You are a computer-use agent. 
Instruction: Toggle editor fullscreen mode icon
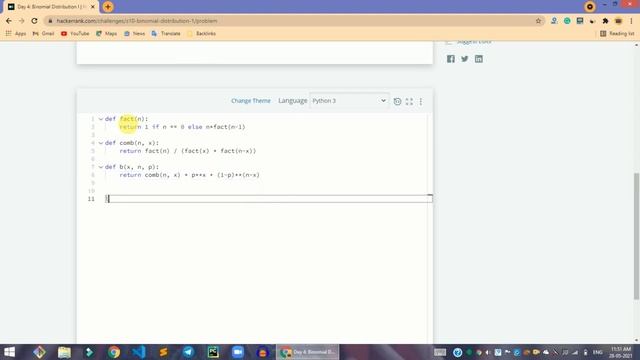(x=409, y=101)
